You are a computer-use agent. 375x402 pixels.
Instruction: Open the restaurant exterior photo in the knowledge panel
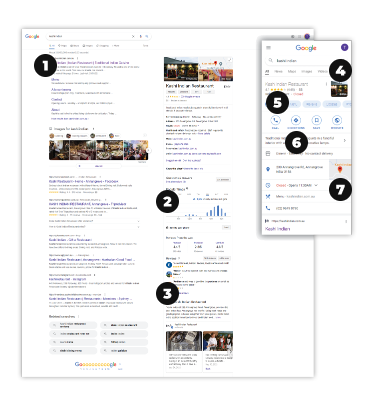coord(181,69)
